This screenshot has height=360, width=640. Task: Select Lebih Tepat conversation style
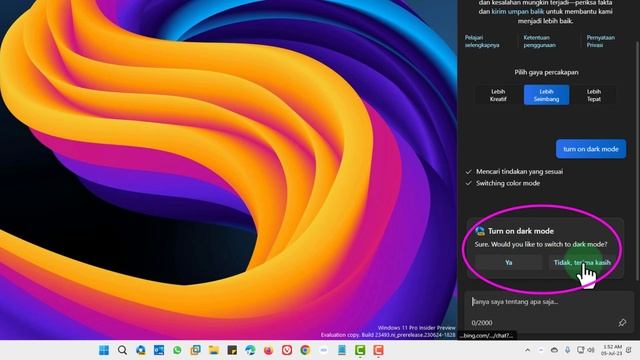coord(594,95)
